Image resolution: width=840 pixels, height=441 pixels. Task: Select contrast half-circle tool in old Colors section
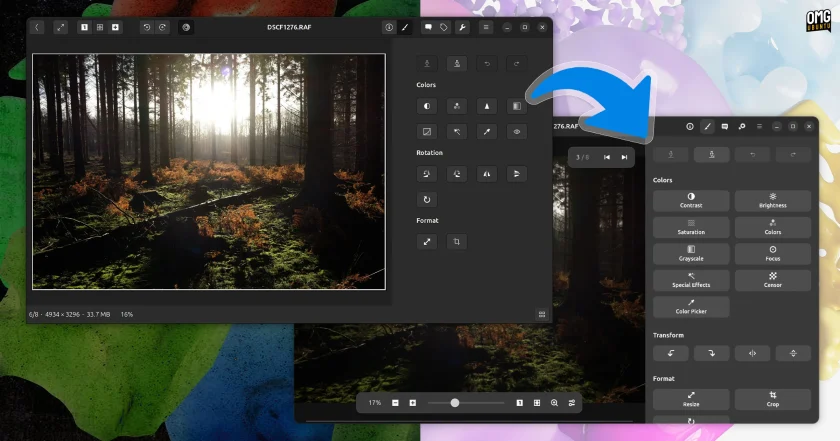pos(427,106)
